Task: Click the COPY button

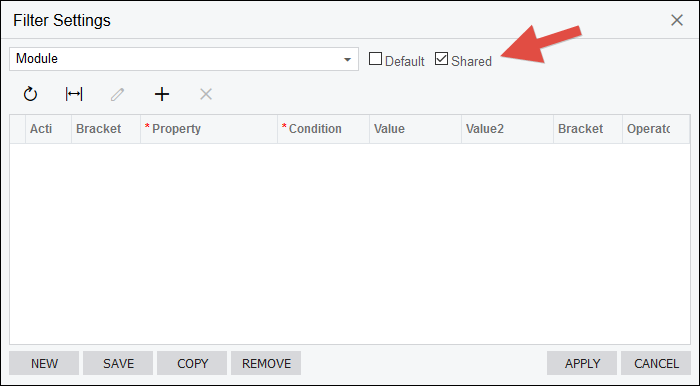Action: (192, 363)
